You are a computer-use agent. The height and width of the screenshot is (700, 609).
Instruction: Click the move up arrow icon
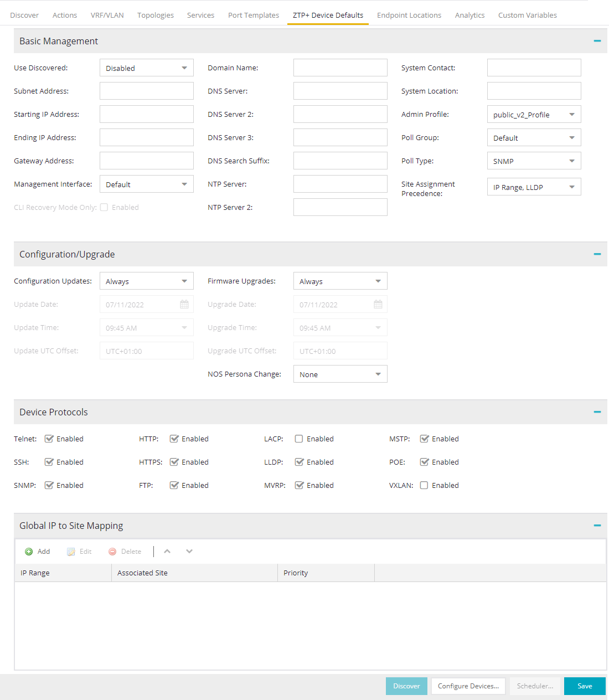(x=167, y=552)
